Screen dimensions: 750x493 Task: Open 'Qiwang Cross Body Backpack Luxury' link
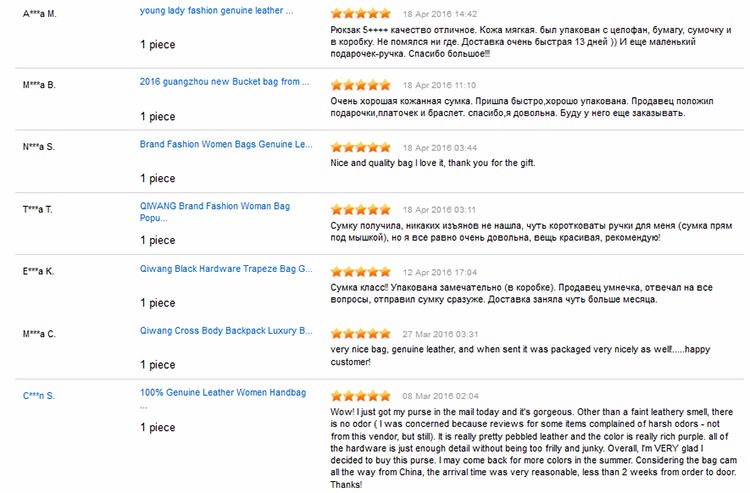(x=227, y=331)
